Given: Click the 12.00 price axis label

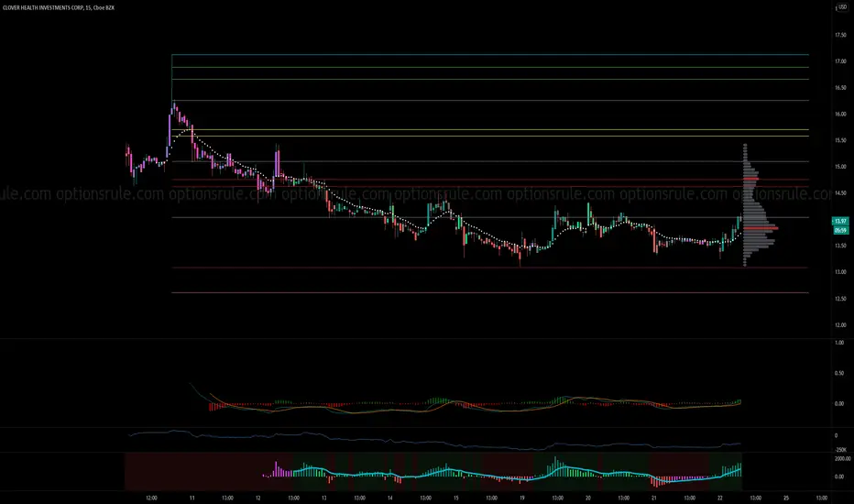Looking at the screenshot, I should pyautogui.click(x=840, y=325).
